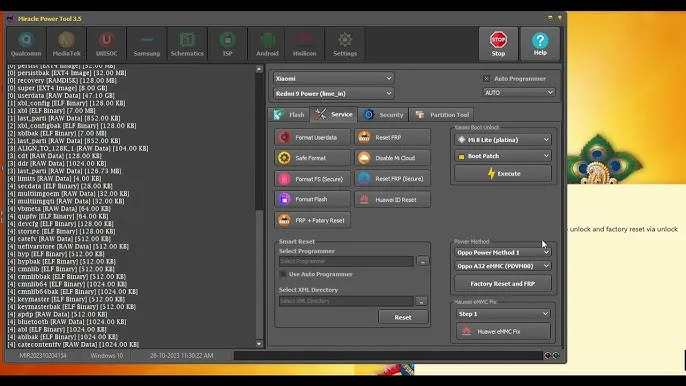Click the status indicator icons at bottom right
The image size is (686, 386).
552,355
